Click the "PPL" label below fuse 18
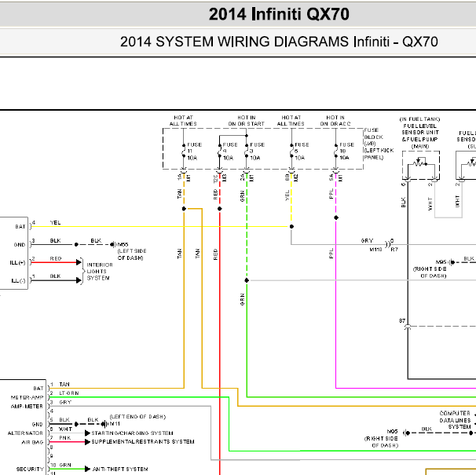This screenshot has width=476, height=475. 331,194
